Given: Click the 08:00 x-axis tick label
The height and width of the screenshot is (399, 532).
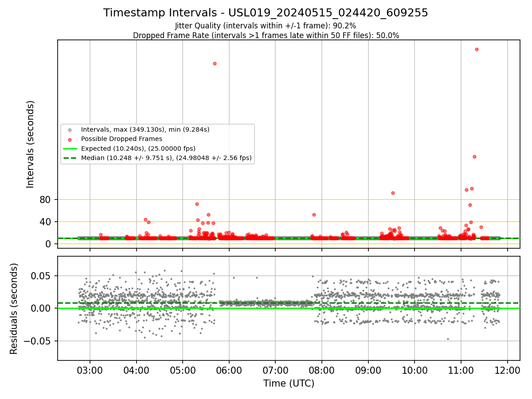Looking at the screenshot, I should 321,371.
